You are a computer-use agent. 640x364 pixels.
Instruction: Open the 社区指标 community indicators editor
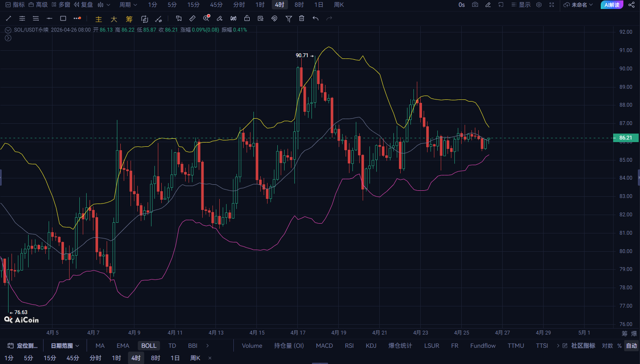[x=579, y=346]
